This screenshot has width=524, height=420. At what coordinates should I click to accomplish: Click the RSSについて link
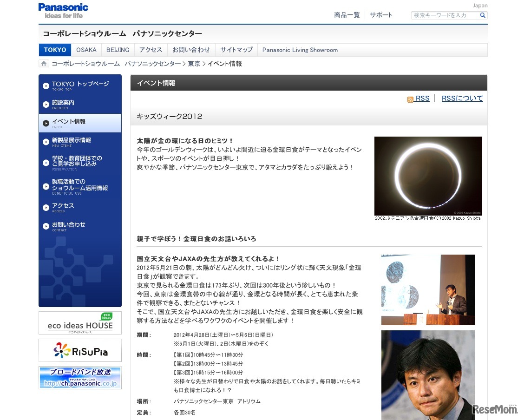(462, 98)
